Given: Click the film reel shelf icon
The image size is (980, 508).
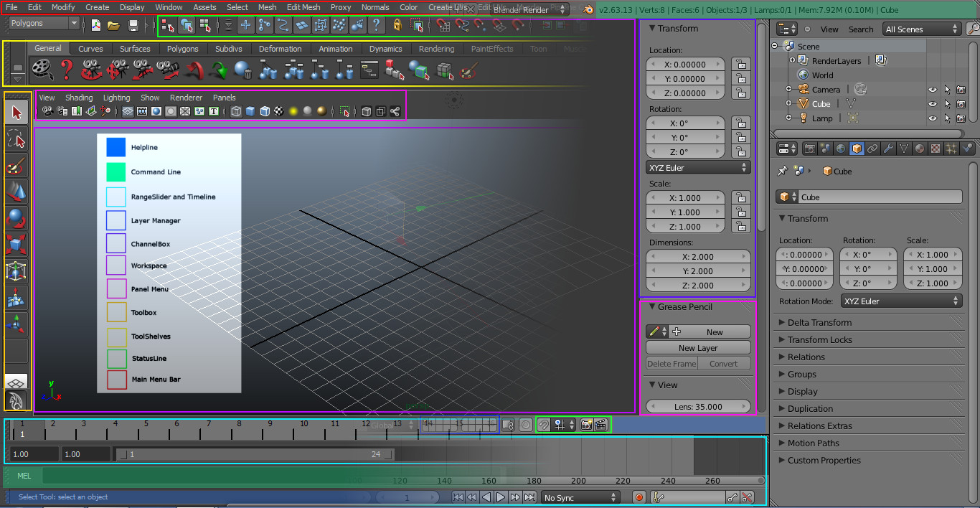Looking at the screenshot, I should 42,69.
